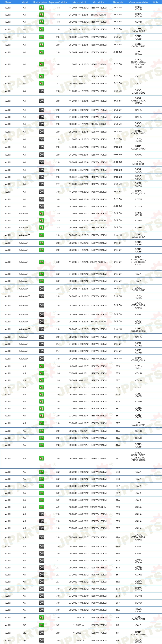Click petrol fuel icon in Q5 3.2 CALB row
Screen dimensions: 162x644
[41, 625]
